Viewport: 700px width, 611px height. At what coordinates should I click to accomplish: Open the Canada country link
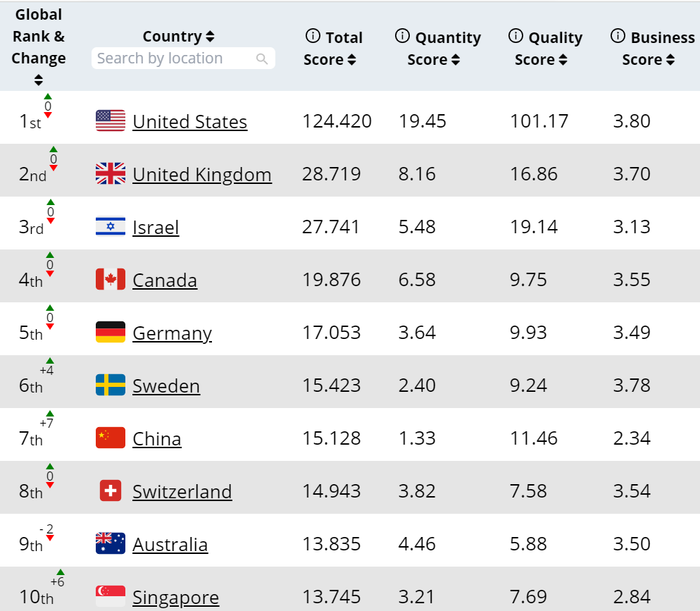(x=165, y=280)
